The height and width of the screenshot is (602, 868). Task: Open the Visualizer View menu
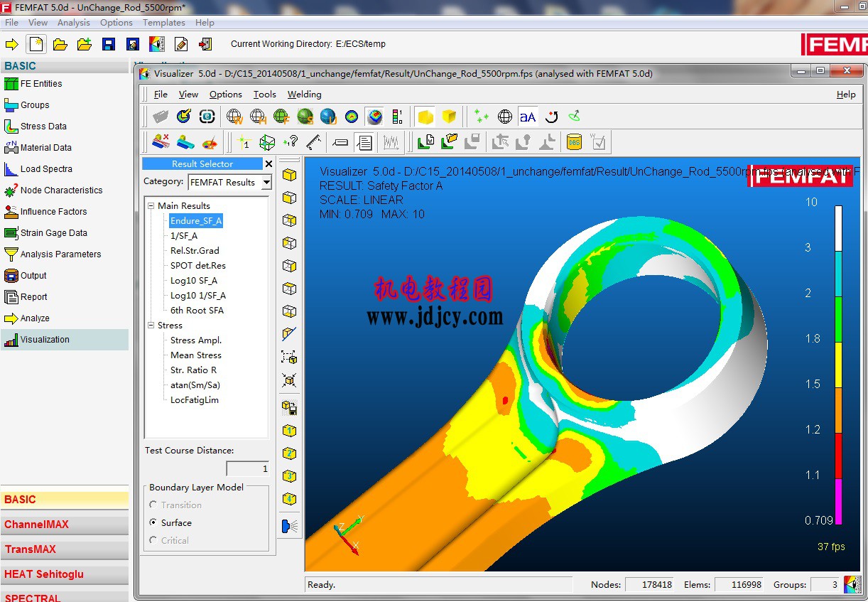pyautogui.click(x=188, y=95)
